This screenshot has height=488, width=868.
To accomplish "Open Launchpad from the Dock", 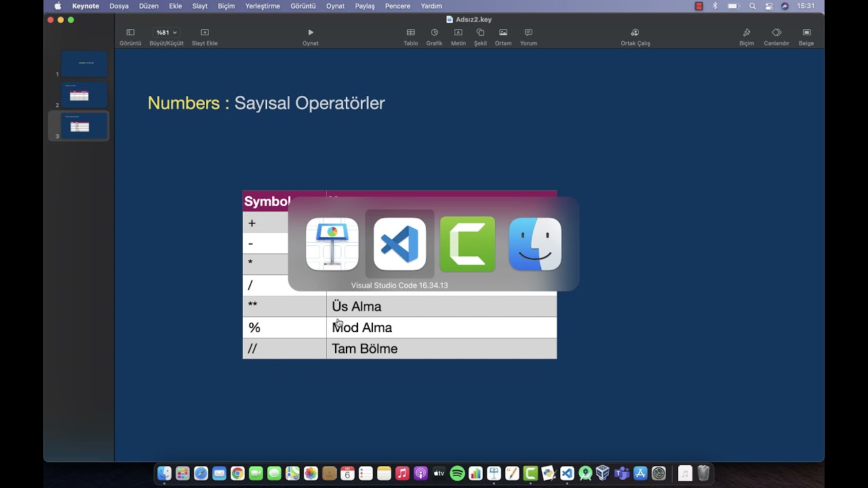I will coord(182,474).
